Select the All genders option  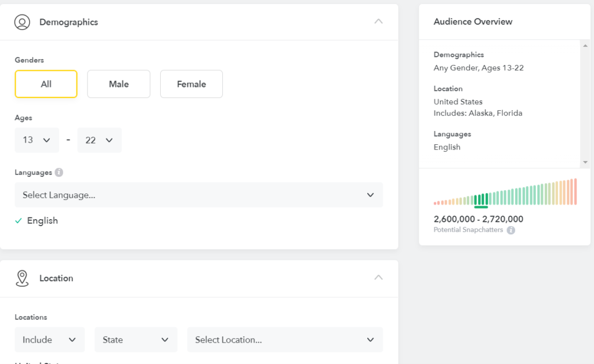(x=46, y=84)
